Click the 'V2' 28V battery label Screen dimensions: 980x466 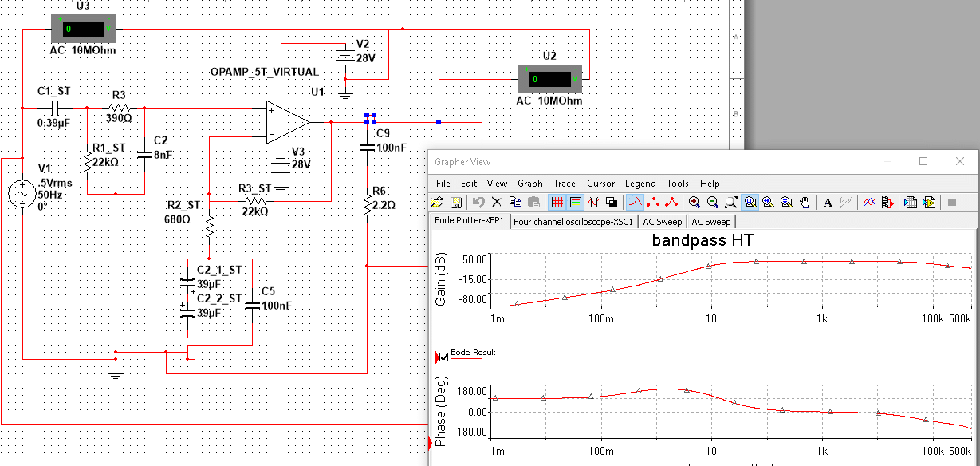[363, 44]
